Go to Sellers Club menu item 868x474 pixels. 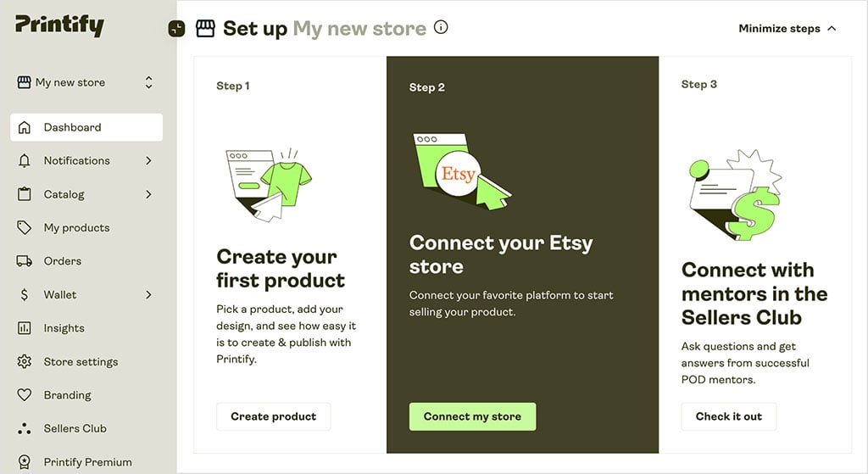[x=75, y=428]
